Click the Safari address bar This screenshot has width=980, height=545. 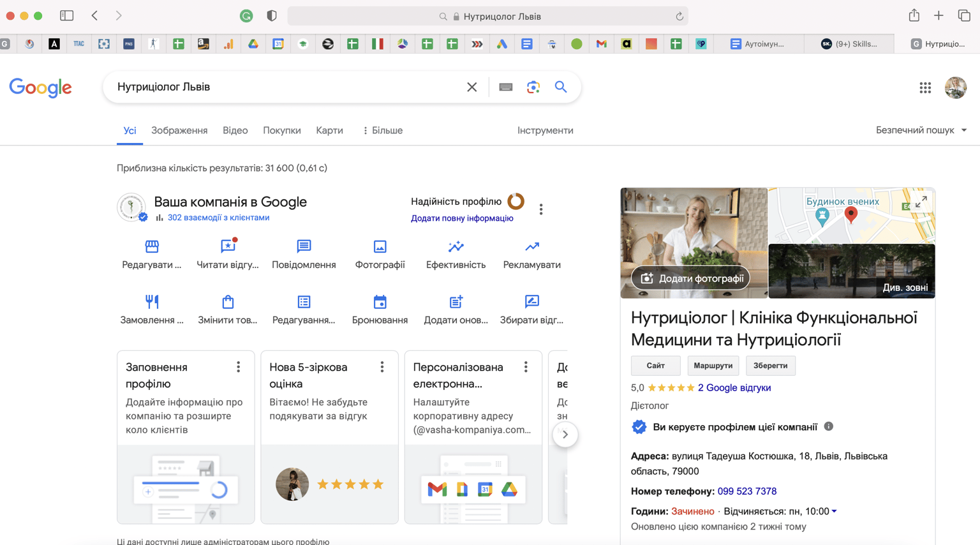[x=487, y=17]
